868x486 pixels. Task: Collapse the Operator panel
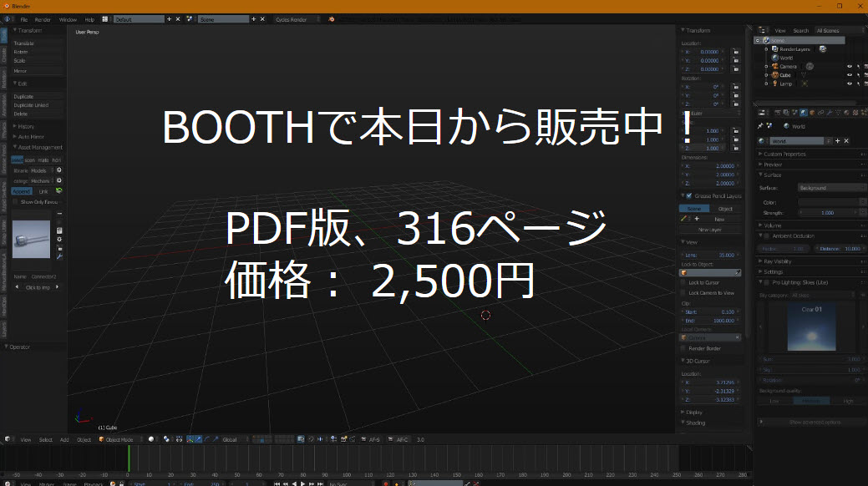pos(19,347)
